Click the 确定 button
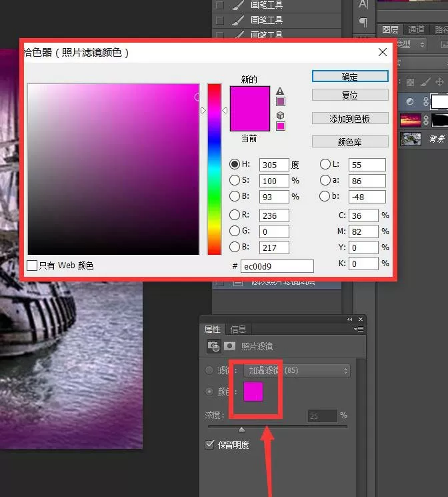448x497 pixels. click(350, 77)
